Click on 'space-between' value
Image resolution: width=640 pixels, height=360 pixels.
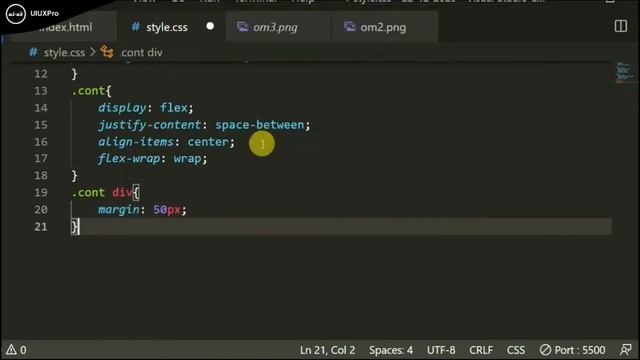pos(260,125)
